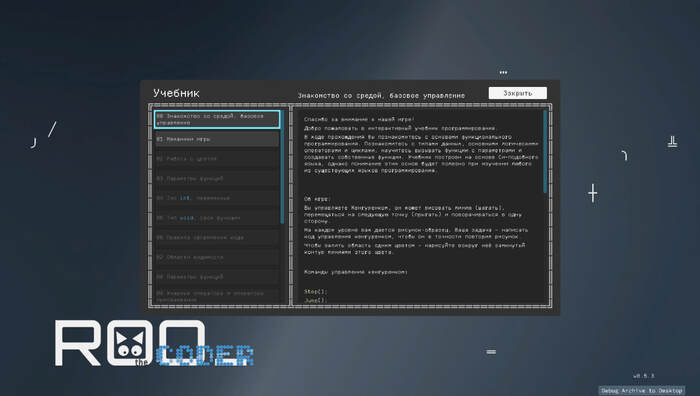The width and height of the screenshot is (700, 396).
Task: Click Debug Archive to Desktop button
Action: coord(642,391)
